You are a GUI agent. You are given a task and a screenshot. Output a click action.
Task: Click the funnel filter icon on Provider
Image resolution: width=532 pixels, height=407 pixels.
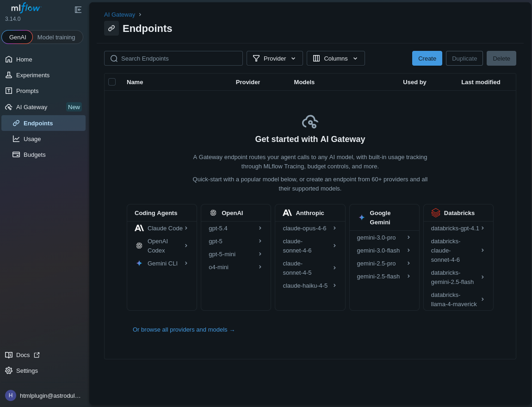click(x=256, y=58)
